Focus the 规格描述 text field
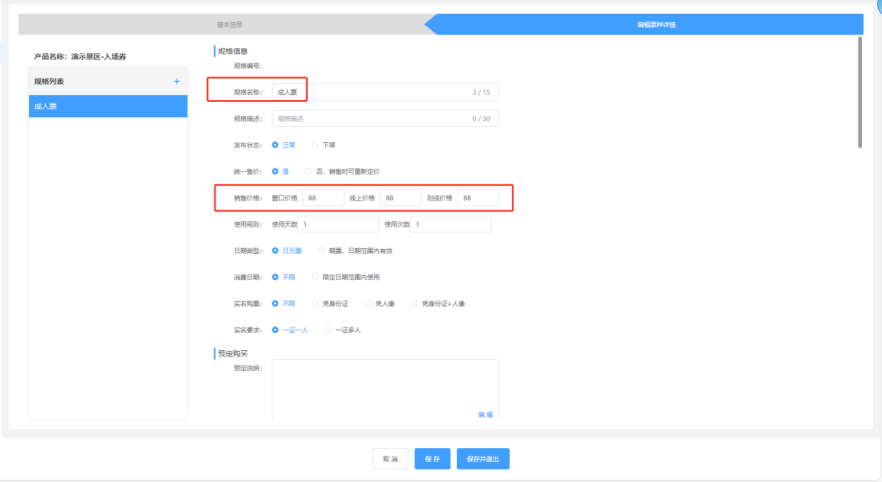The image size is (882, 482). point(384,119)
